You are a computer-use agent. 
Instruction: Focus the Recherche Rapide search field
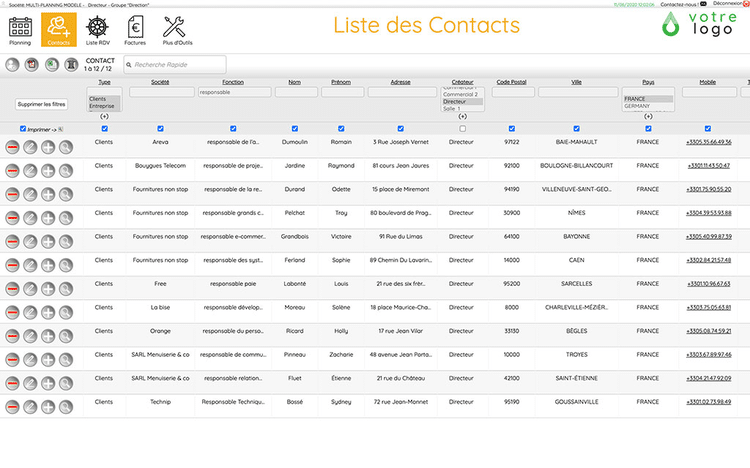[175, 65]
